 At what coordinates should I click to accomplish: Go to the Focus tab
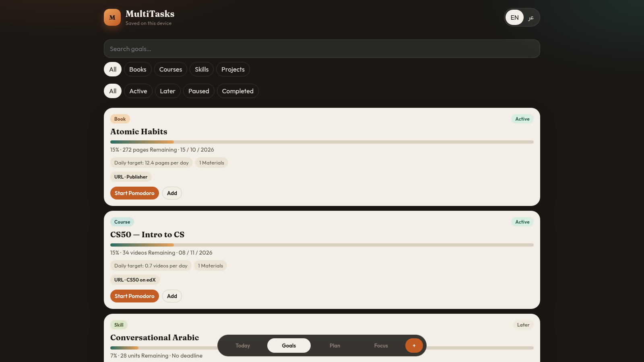[x=381, y=346]
